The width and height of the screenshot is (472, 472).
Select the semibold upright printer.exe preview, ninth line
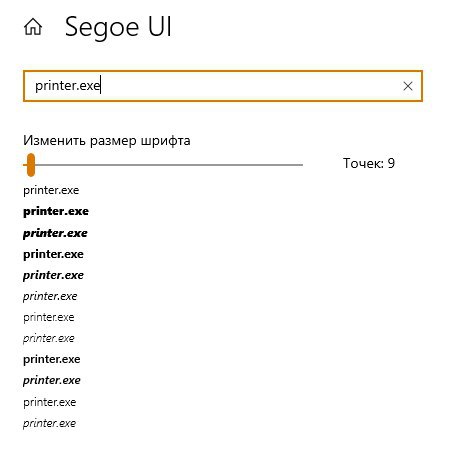[52, 359]
